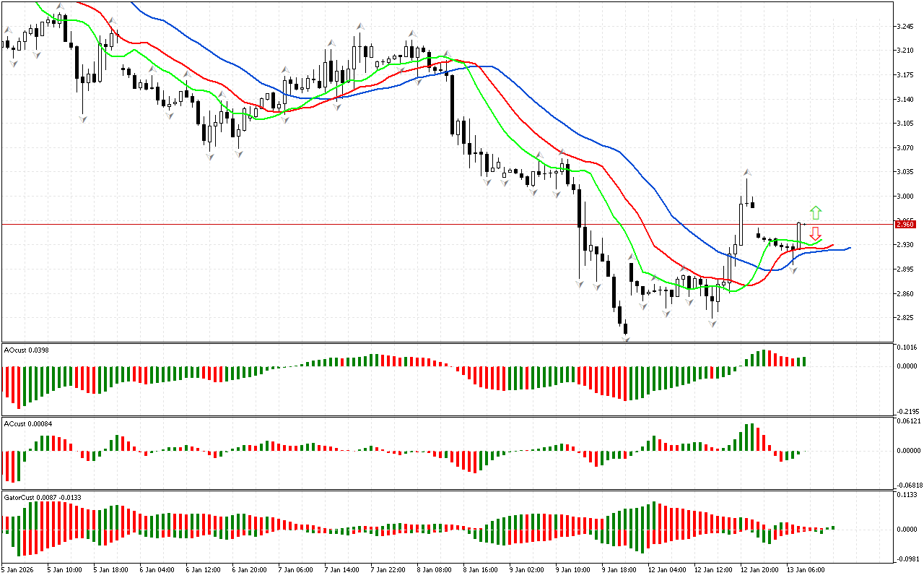Click the green up arrow above the price line

point(815,212)
